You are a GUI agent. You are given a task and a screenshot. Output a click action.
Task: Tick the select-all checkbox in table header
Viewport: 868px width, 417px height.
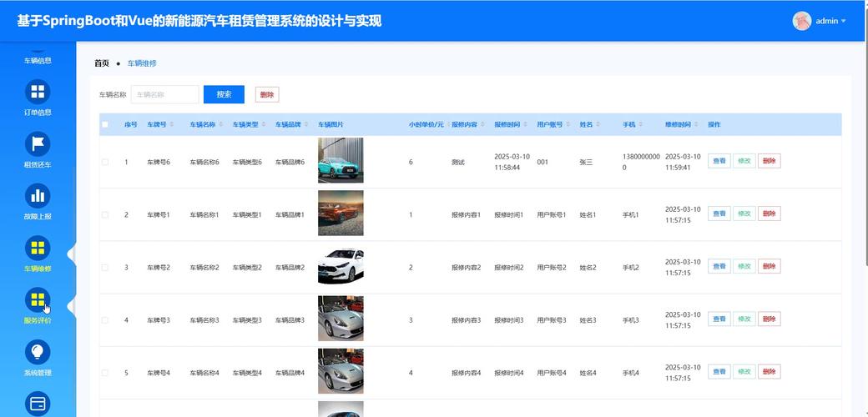[x=105, y=125]
